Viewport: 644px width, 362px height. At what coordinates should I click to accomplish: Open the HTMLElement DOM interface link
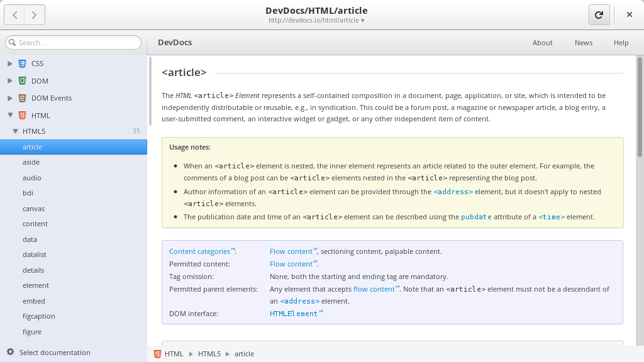coord(293,314)
